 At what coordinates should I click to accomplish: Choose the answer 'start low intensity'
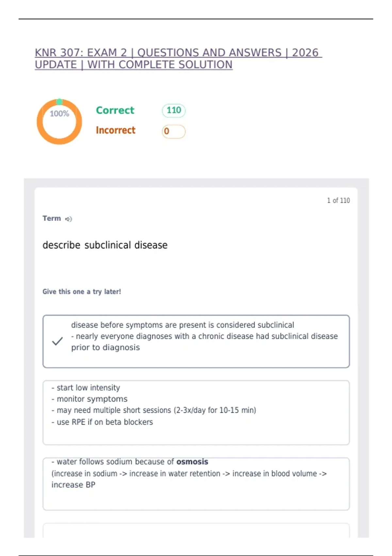(196, 412)
